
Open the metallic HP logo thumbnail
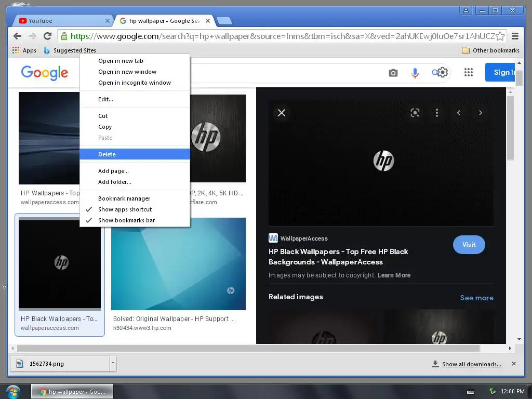click(x=218, y=138)
